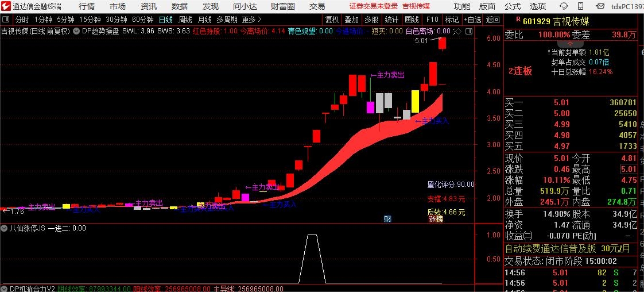
Task: Open the 行情 menu
Action: click(86, 6)
